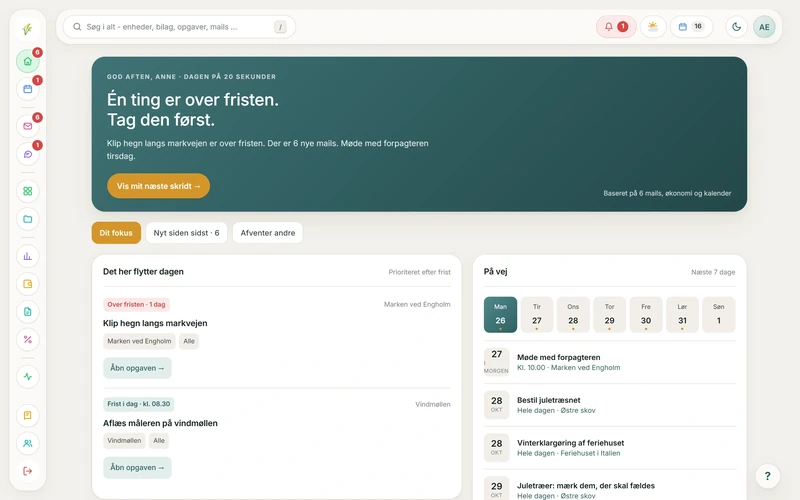800x500 pixels.
Task: Open the bar chart sidebar icon
Action: coord(28,256)
